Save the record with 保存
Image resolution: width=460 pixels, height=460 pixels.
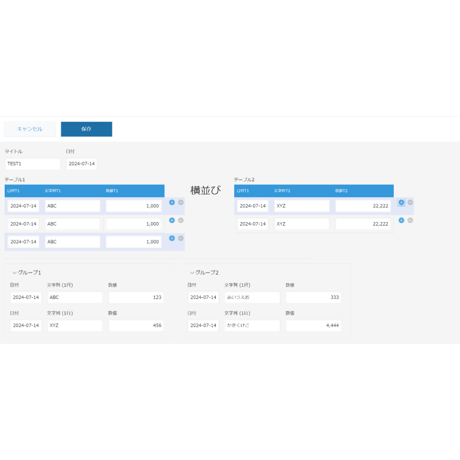[x=86, y=129]
